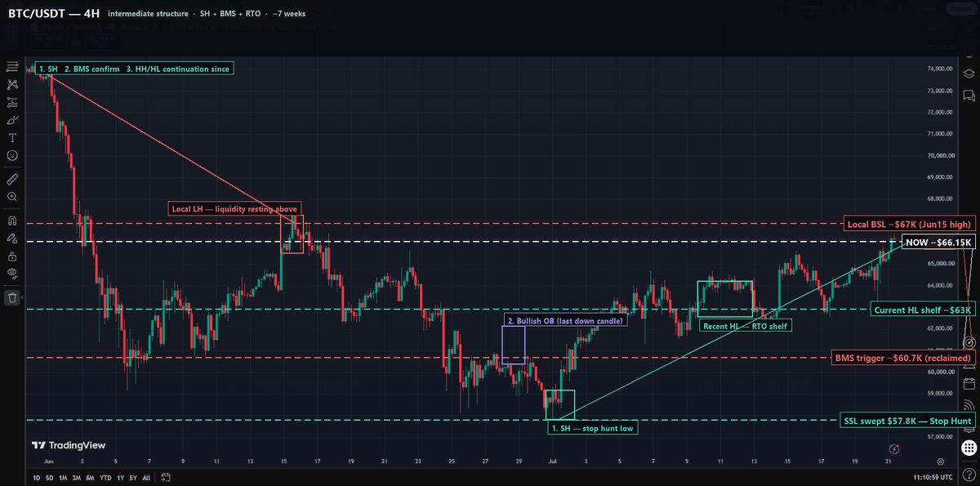Viewport: 980px width, 486px height.
Task: Click the TradingView logo
Action: [69, 446]
